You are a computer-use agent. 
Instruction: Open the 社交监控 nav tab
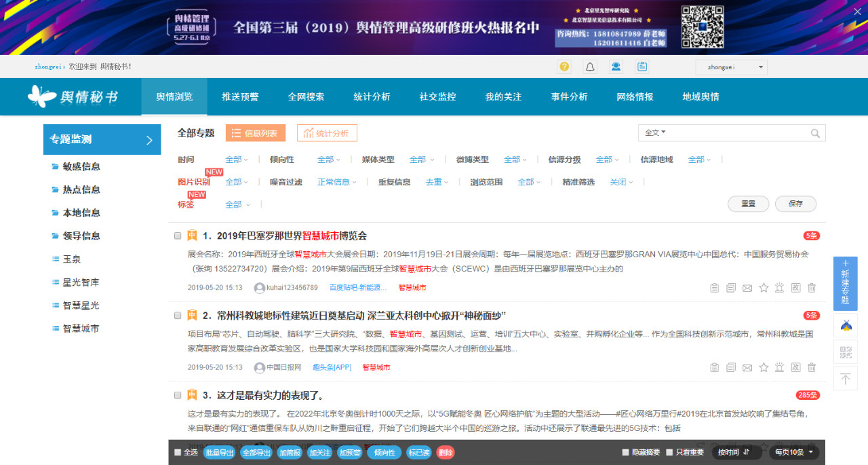point(437,96)
